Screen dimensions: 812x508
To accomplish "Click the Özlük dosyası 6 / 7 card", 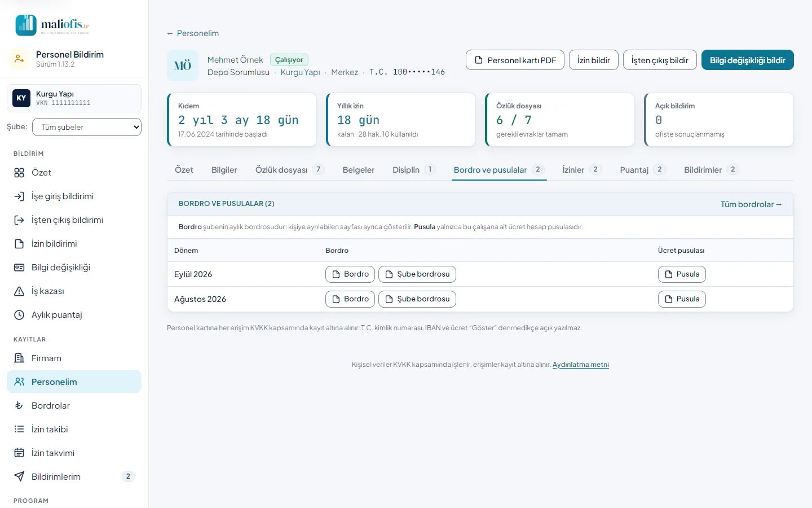I will click(560, 120).
